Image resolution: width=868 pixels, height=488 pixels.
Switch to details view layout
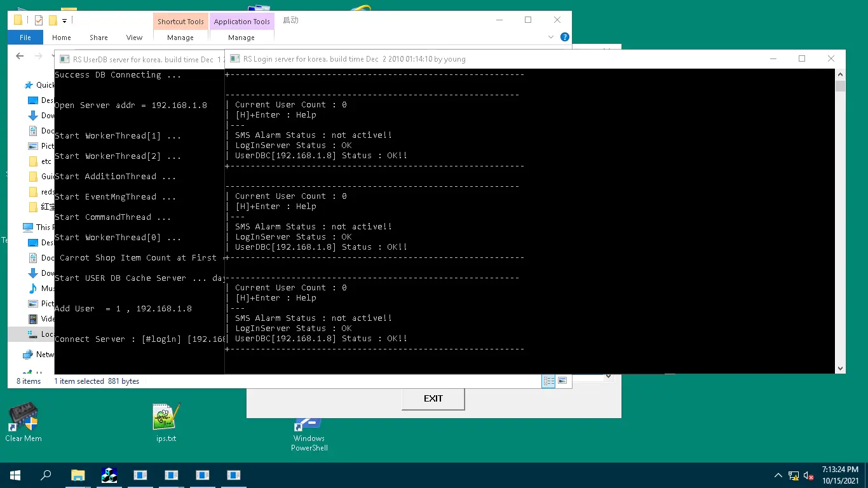[548, 381]
